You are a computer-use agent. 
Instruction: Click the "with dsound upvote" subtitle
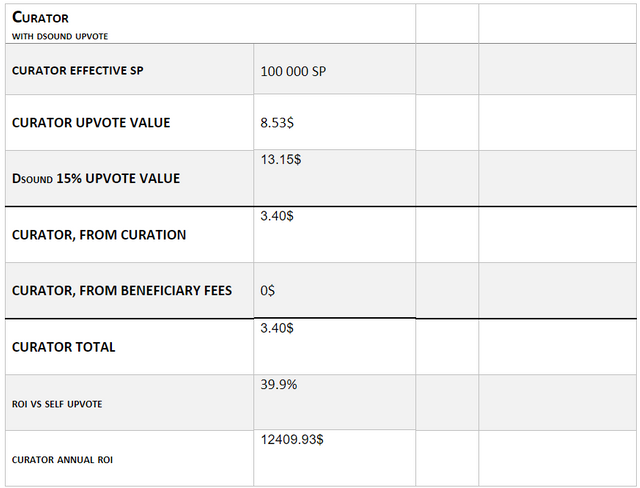[60, 36]
